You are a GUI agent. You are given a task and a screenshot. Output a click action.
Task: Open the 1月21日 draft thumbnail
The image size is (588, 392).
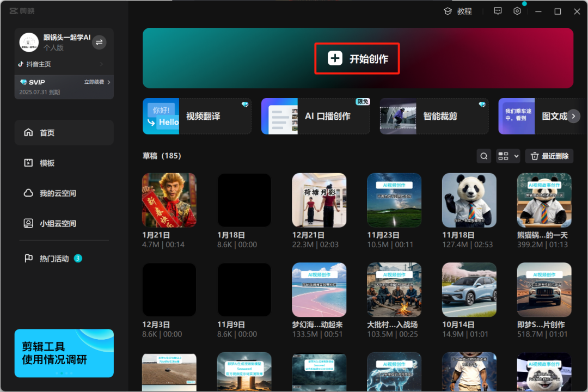point(169,200)
